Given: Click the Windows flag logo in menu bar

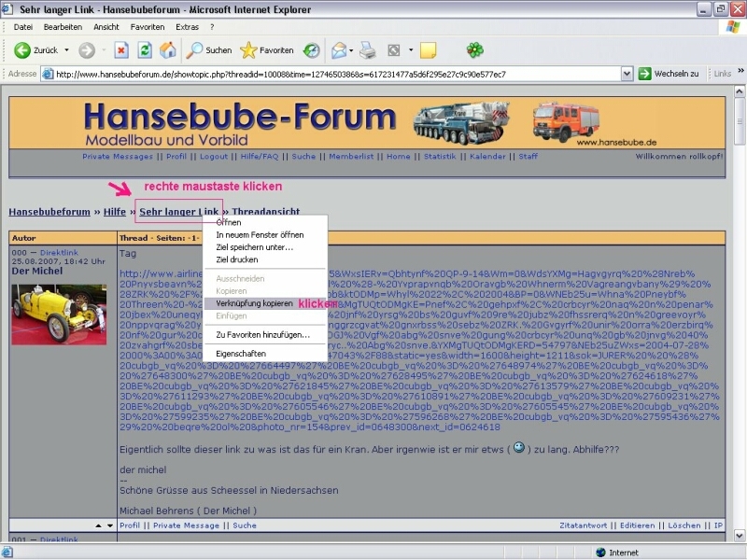Looking at the screenshot, I should click(x=733, y=27).
